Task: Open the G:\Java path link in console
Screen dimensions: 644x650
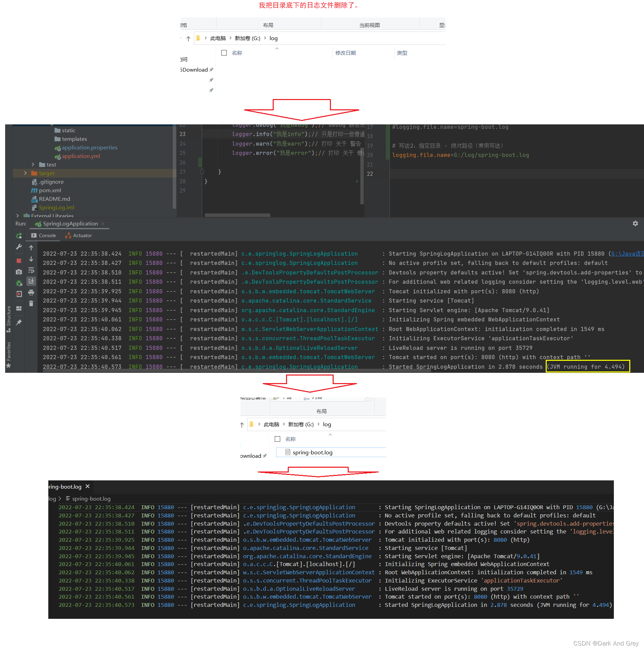Action: point(628,254)
